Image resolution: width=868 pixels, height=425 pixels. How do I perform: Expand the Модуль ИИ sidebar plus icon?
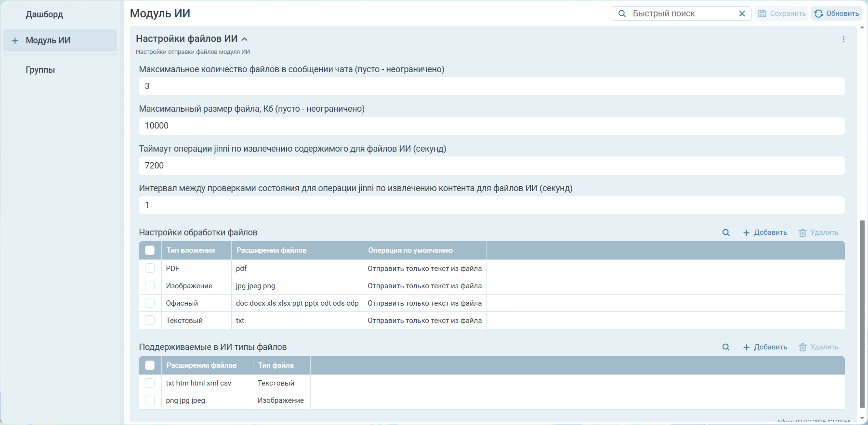pyautogui.click(x=15, y=40)
